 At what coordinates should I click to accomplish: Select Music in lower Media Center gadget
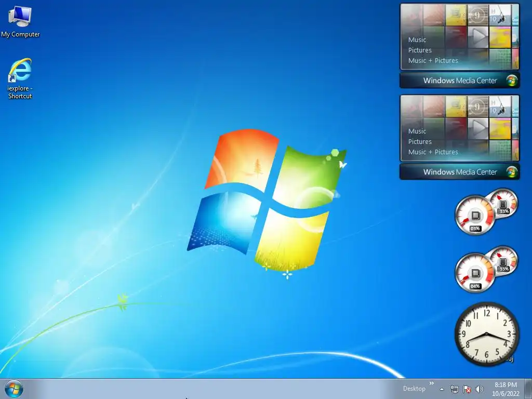tap(417, 131)
